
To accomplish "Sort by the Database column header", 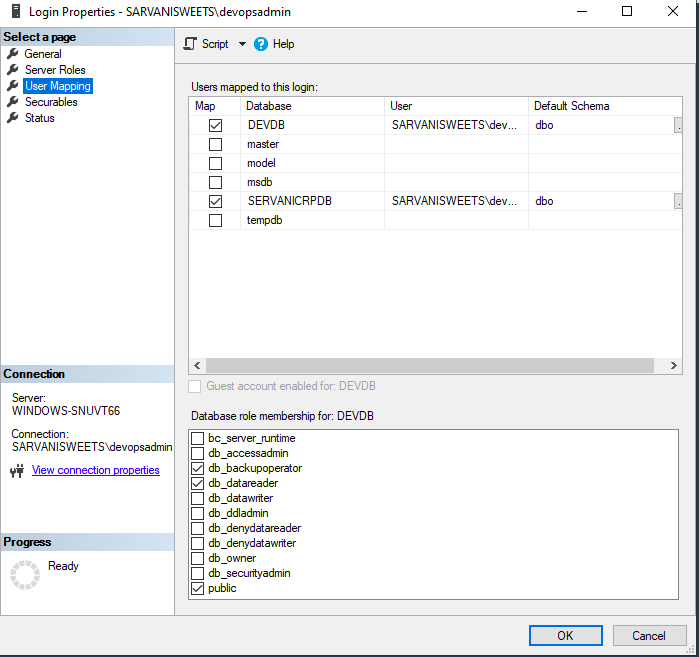I will (312, 106).
